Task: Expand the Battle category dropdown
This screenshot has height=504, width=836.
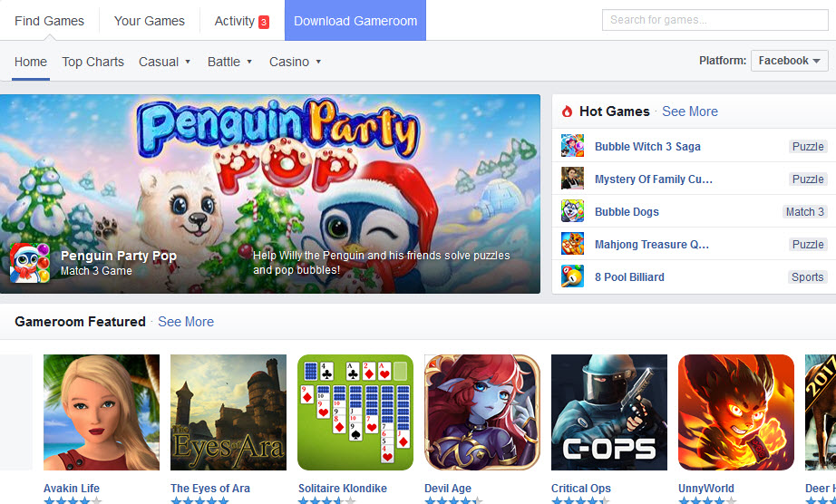Action: click(x=229, y=62)
